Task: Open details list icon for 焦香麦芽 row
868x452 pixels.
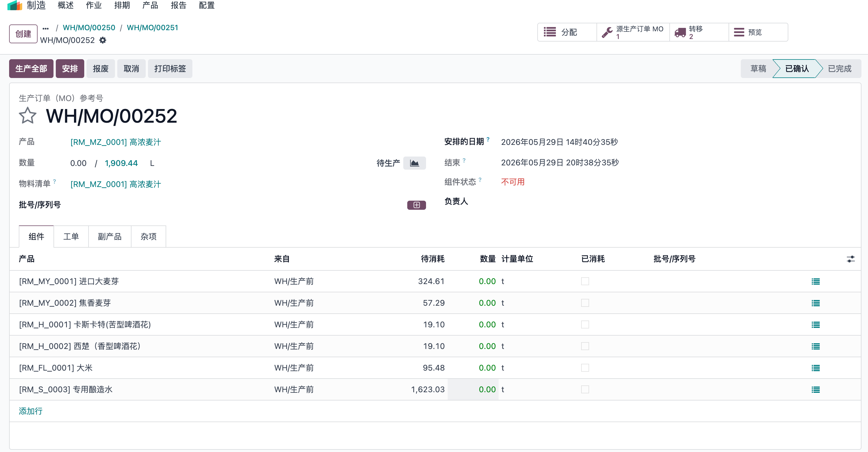Action: click(x=815, y=303)
